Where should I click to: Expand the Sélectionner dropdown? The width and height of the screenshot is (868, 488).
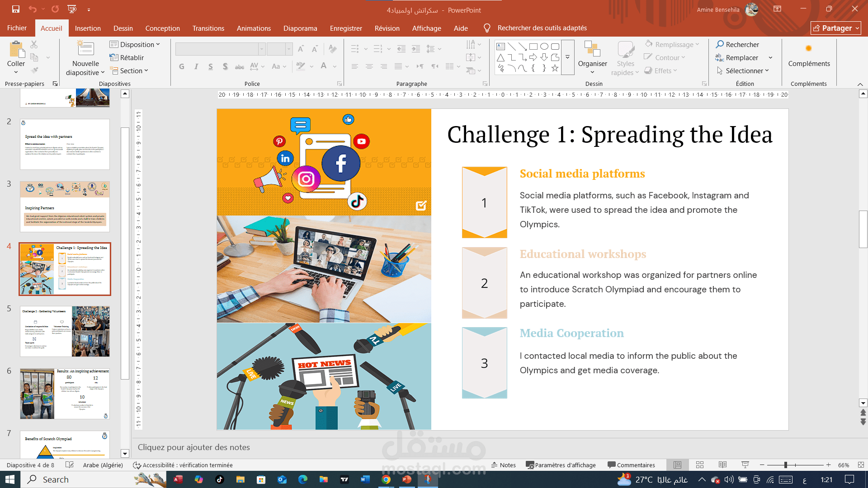tap(743, 70)
